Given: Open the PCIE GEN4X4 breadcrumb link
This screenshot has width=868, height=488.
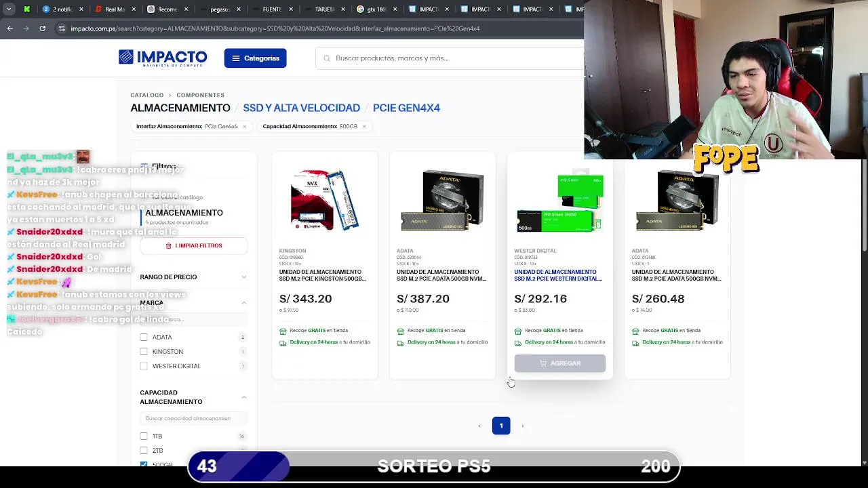Looking at the screenshot, I should point(406,108).
